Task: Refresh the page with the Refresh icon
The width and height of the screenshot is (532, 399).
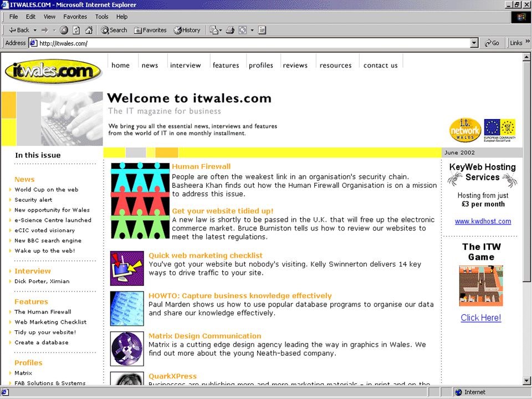Action: point(76,30)
